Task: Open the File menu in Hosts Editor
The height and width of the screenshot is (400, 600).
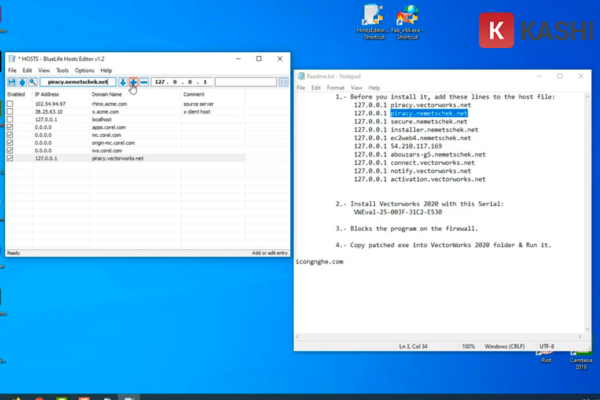Action: (12, 70)
